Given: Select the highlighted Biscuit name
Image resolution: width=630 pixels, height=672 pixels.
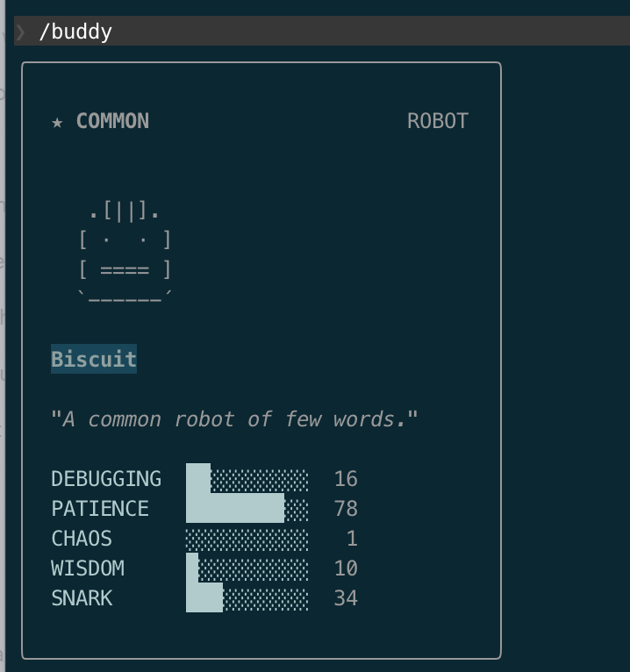Looking at the screenshot, I should tap(94, 359).
